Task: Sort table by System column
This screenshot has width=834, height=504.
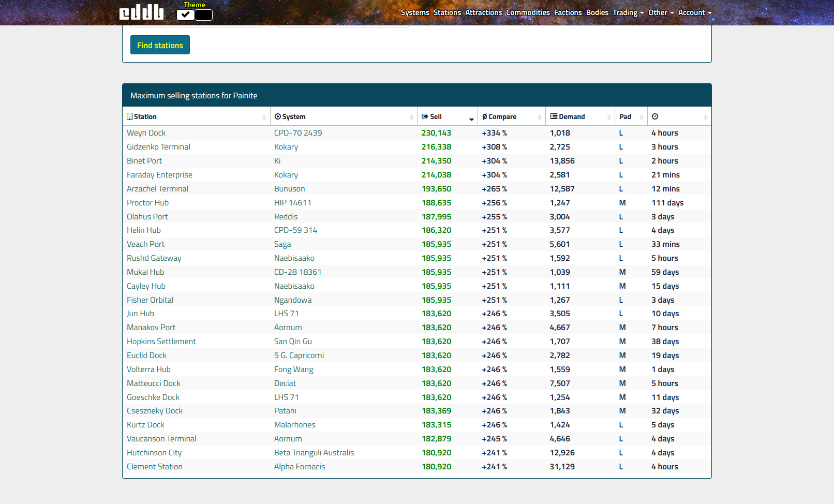Action: click(344, 116)
